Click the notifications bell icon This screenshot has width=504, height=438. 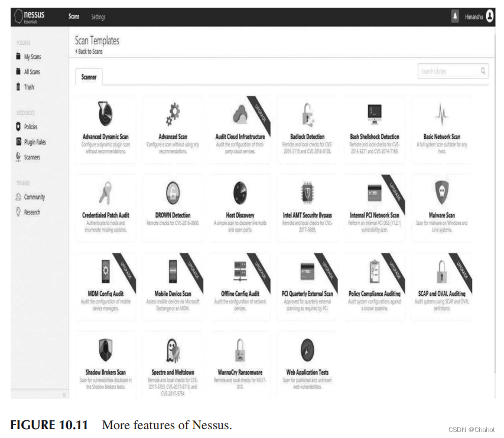455,16
